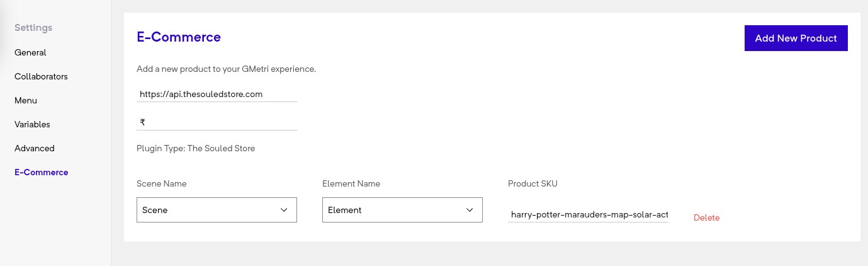Image resolution: width=868 pixels, height=266 pixels.
Task: Click the chevron arrow on Scene dropdown
Action: pos(284,210)
